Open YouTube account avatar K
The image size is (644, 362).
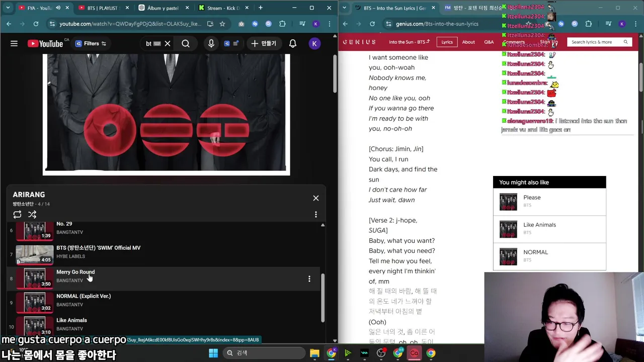pyautogui.click(x=314, y=44)
